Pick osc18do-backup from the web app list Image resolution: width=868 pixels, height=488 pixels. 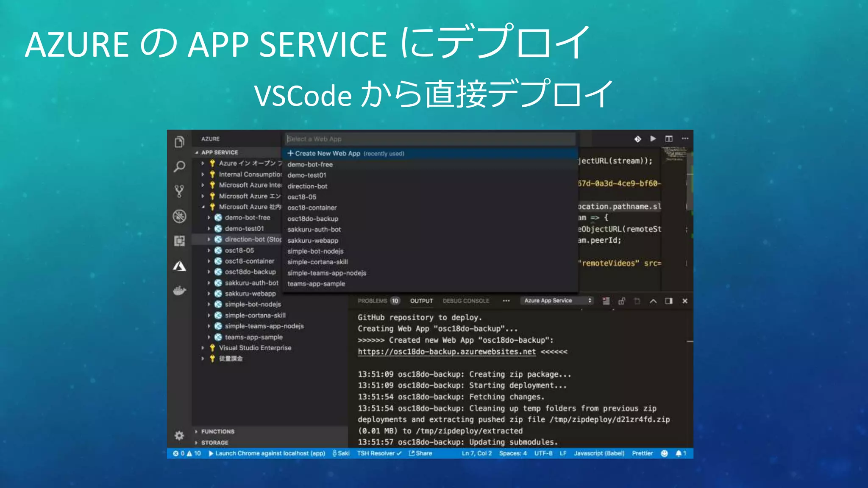430,219
